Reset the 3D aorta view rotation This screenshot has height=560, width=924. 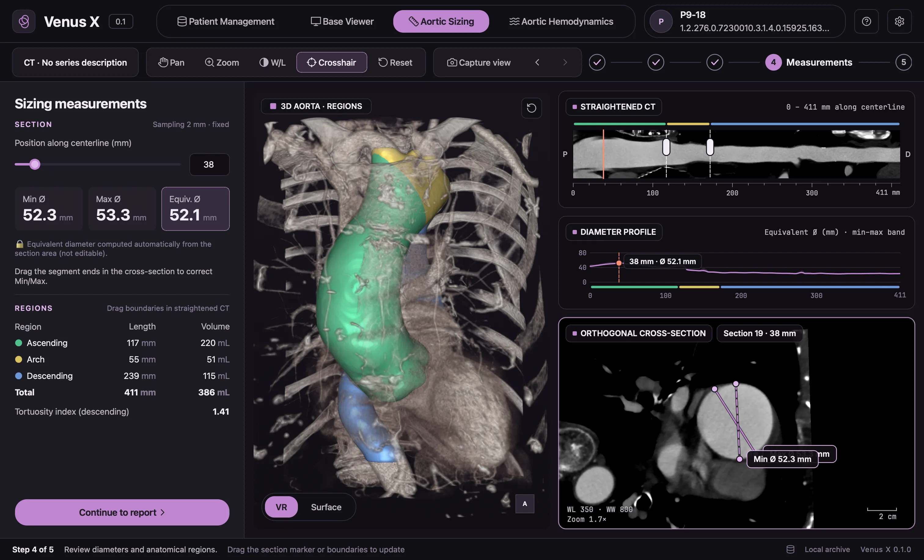click(x=531, y=108)
